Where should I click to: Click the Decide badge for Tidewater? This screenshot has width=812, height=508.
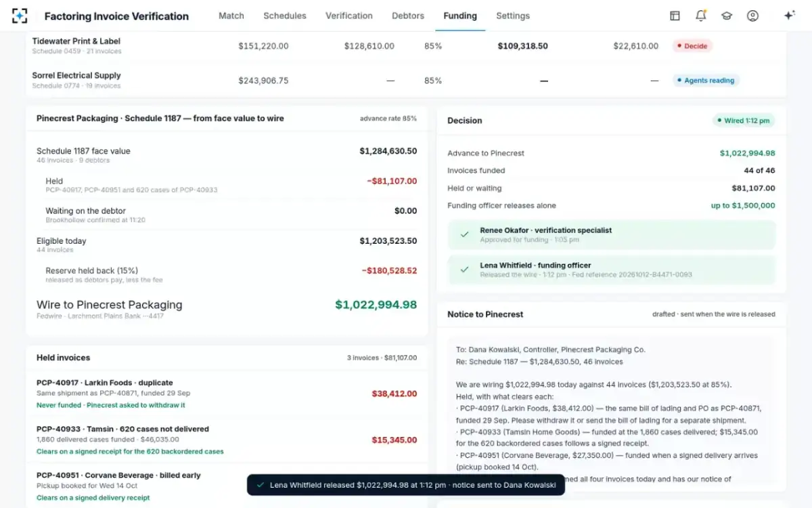coord(692,46)
